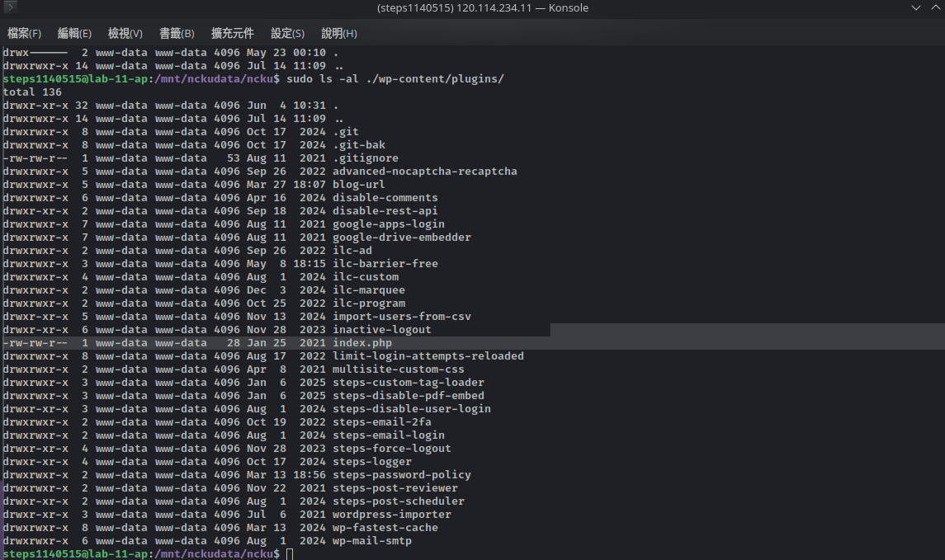Click the wp-mail-smtp directory name
Image resolution: width=945 pixels, height=560 pixels.
tap(371, 541)
